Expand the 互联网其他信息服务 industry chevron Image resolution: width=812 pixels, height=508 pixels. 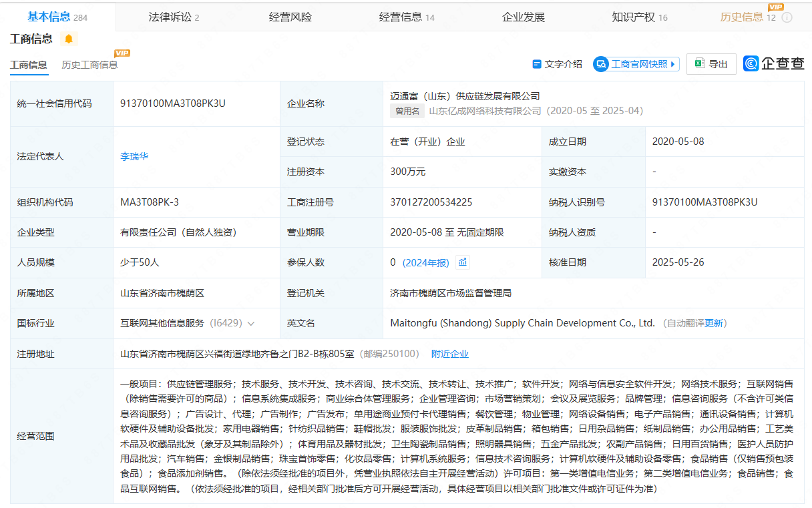tap(251, 323)
